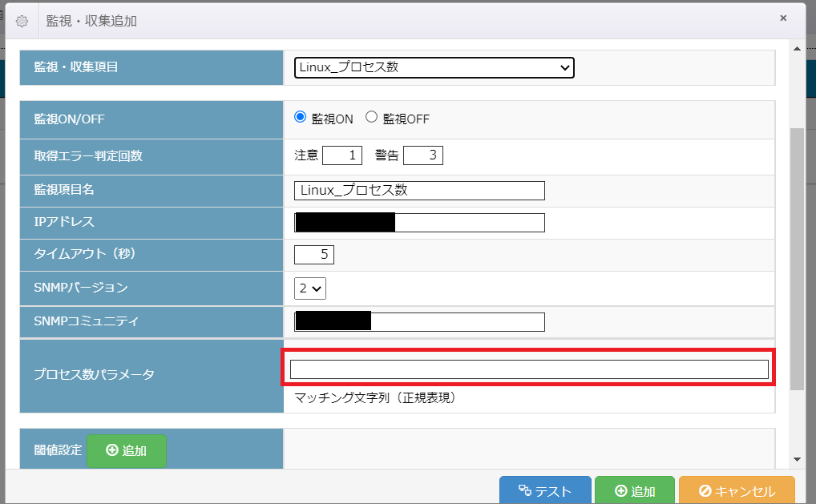Click the orange キャンセル button
Viewport: 816px width, 504px height.
click(736, 490)
